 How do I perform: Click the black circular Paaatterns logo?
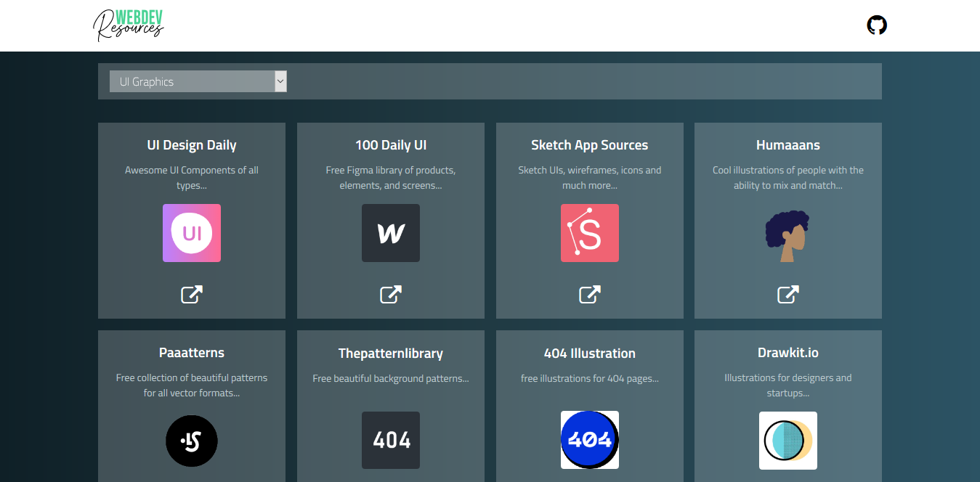191,441
